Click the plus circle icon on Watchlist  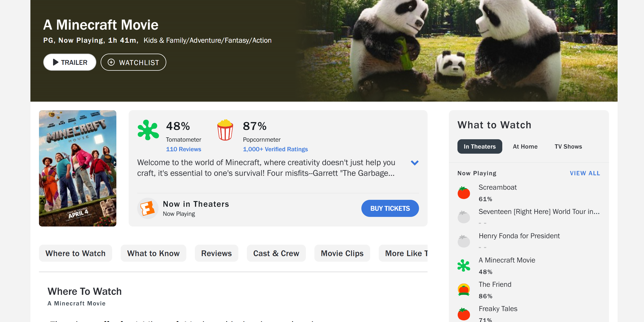tap(111, 62)
